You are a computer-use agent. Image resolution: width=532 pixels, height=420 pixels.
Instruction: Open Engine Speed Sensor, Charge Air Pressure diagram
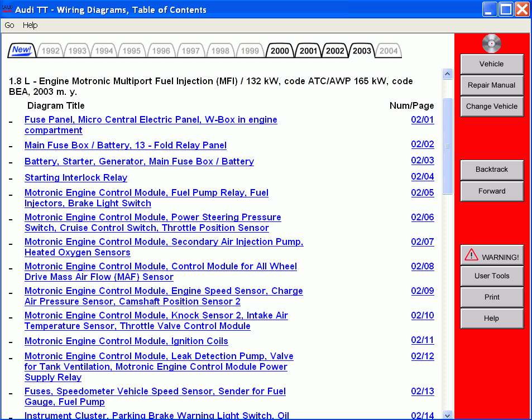[x=164, y=296]
